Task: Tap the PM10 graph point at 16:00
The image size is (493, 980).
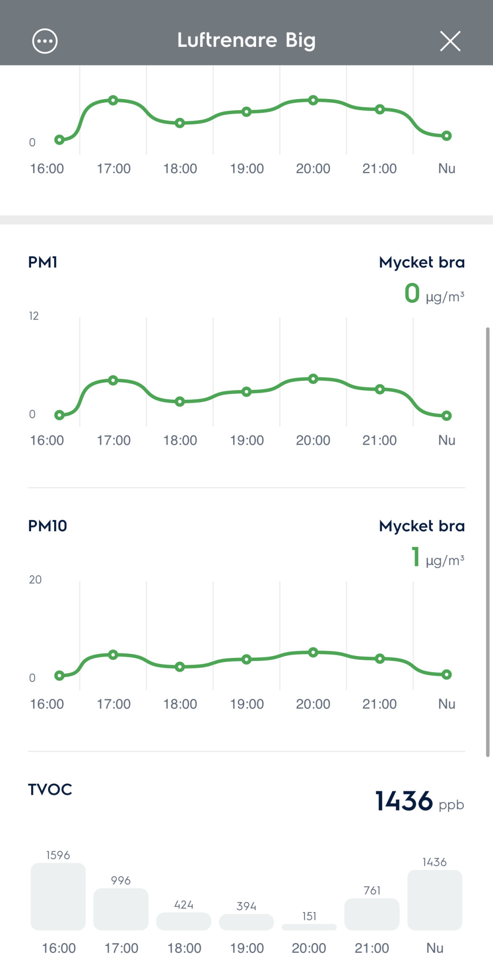Action: (60, 676)
